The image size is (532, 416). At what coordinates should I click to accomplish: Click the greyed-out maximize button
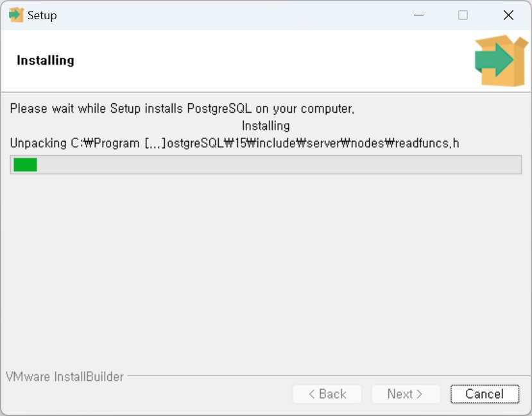463,15
